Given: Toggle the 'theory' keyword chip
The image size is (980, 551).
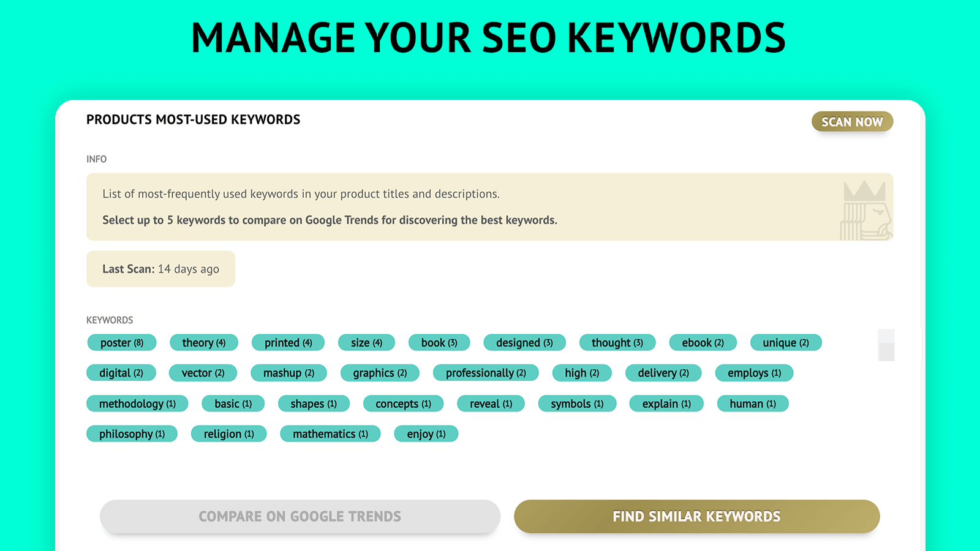Looking at the screenshot, I should point(203,343).
